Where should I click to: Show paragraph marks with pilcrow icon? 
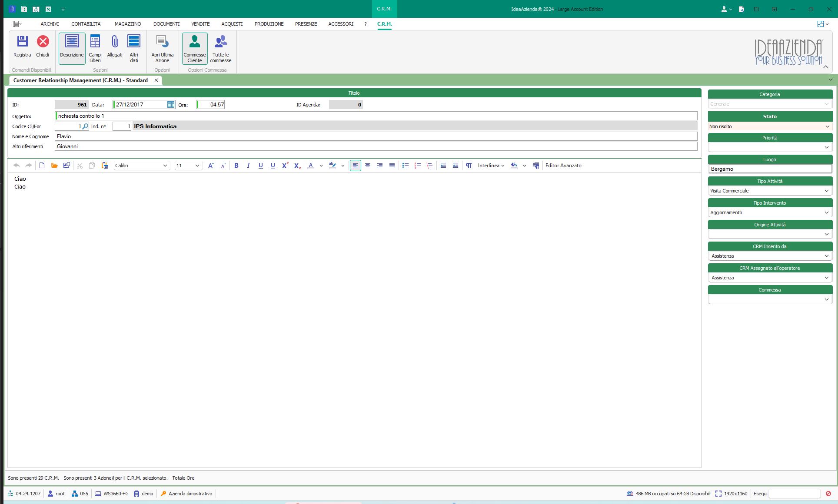(x=469, y=166)
